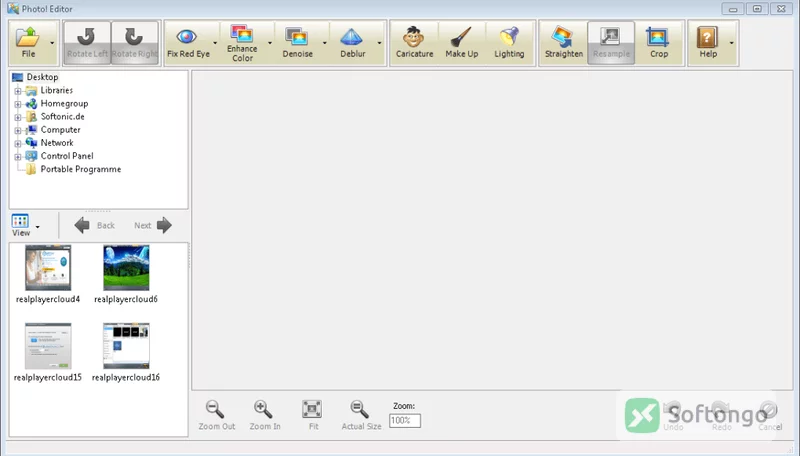Image resolution: width=800 pixels, height=456 pixels.
Task: Select Homegroup in the tree
Action: point(64,104)
